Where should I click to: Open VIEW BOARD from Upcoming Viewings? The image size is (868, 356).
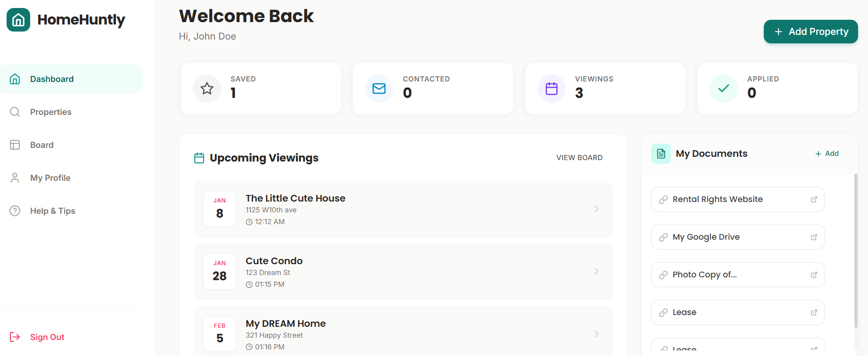(x=579, y=157)
